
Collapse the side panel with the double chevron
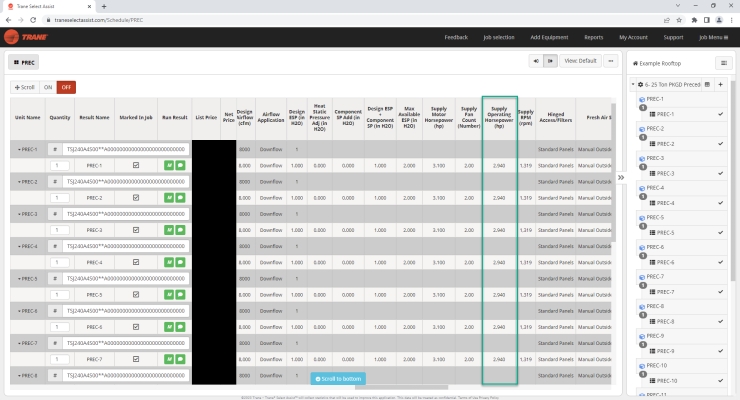[x=621, y=177]
